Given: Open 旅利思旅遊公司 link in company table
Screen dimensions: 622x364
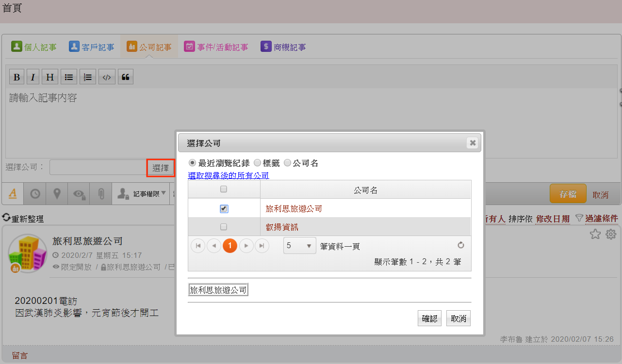Looking at the screenshot, I should point(294,209).
